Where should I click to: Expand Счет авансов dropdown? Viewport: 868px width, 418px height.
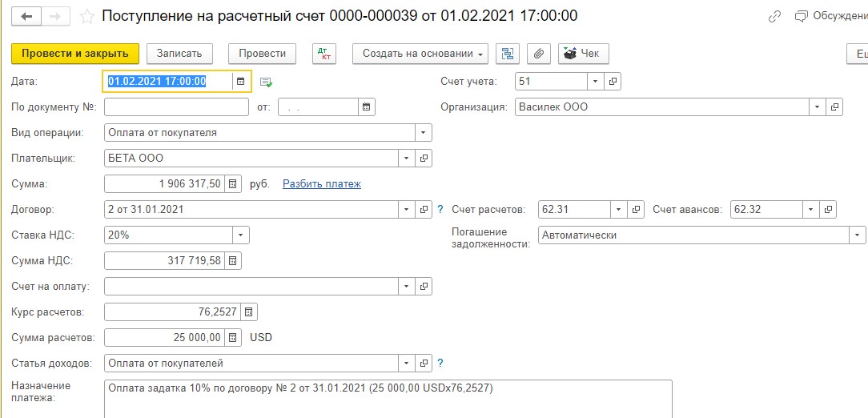point(811,209)
